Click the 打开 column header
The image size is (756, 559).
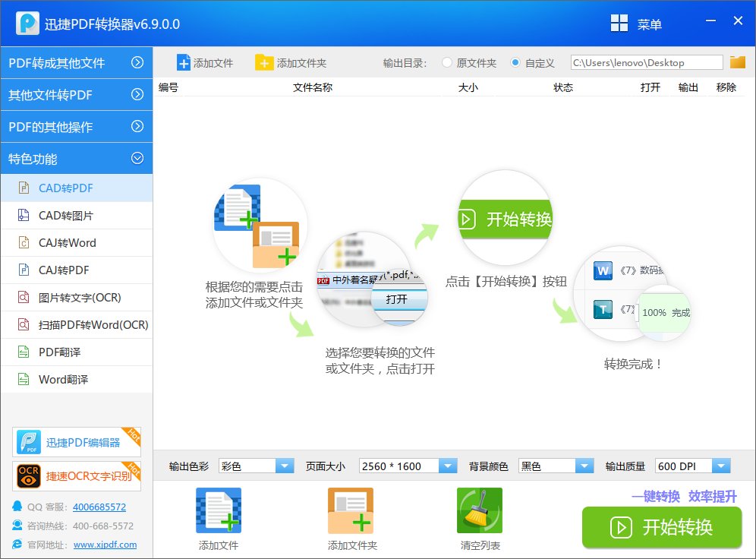tap(650, 87)
